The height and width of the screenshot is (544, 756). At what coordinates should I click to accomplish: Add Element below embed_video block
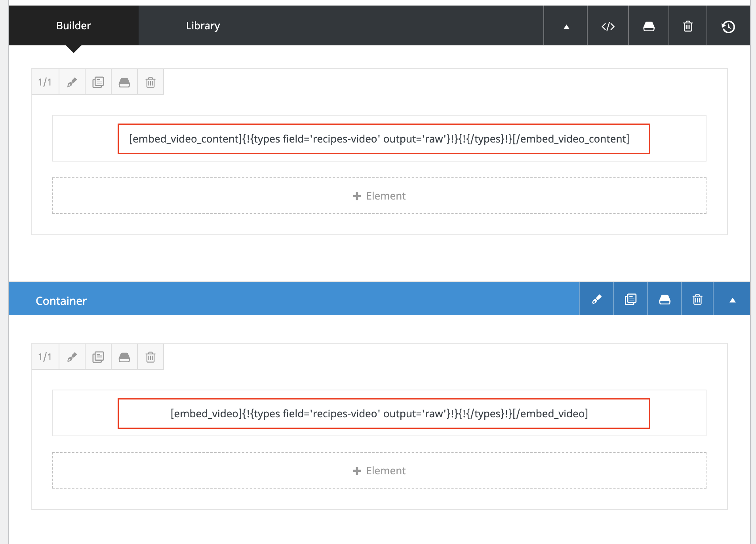pyautogui.click(x=379, y=470)
